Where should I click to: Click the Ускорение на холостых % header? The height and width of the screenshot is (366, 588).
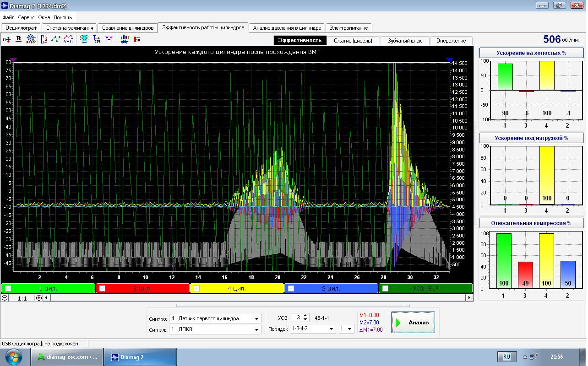(x=531, y=53)
